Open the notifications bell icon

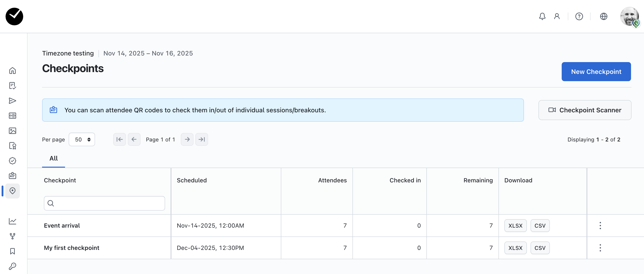click(x=542, y=17)
